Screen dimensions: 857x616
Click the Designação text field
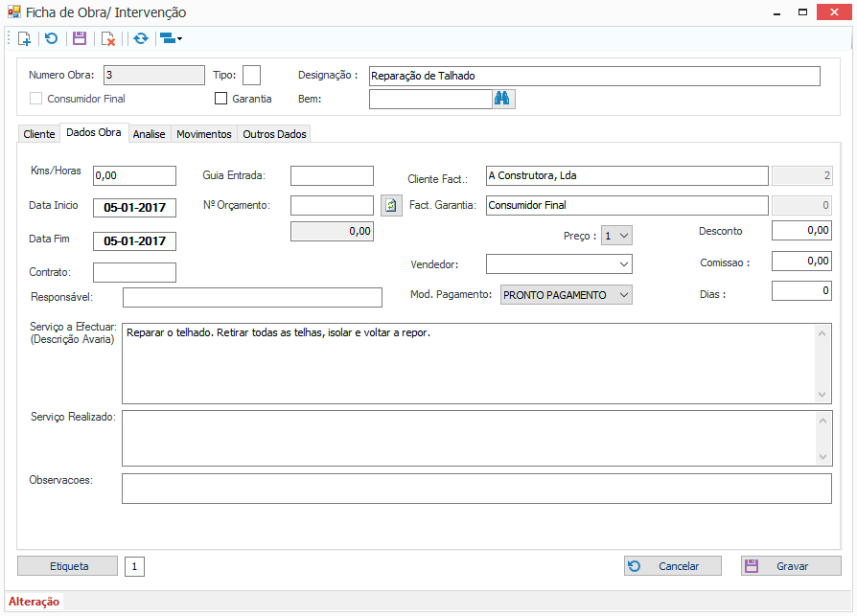tap(594, 76)
